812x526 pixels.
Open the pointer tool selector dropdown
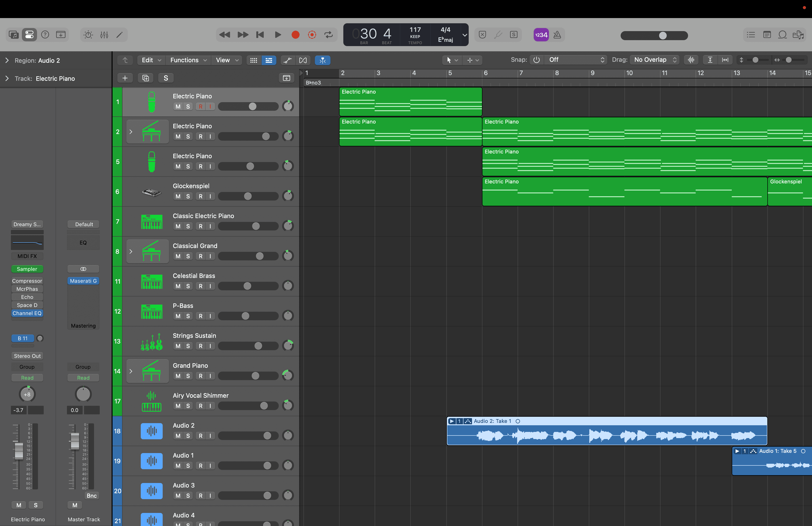[x=452, y=60]
